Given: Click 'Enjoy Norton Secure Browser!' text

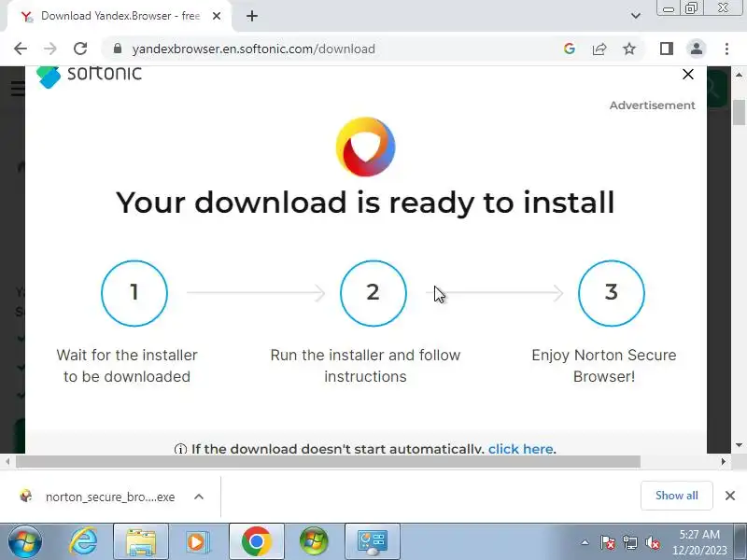Looking at the screenshot, I should click(x=604, y=366).
